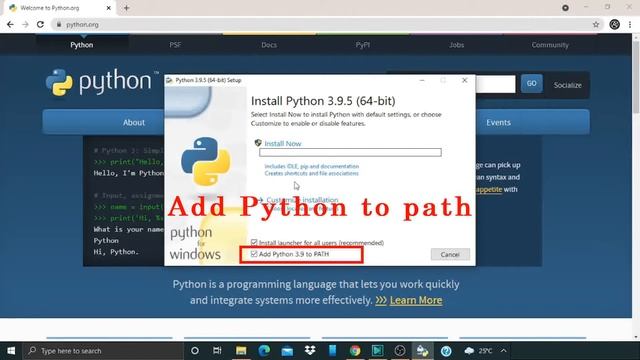Image resolution: width=640 pixels, height=360 pixels.
Task: Open Cortana circle on taskbar
Action: [195, 351]
